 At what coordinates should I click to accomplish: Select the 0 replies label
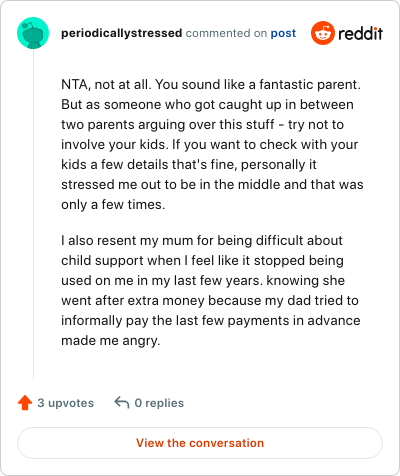click(x=159, y=403)
